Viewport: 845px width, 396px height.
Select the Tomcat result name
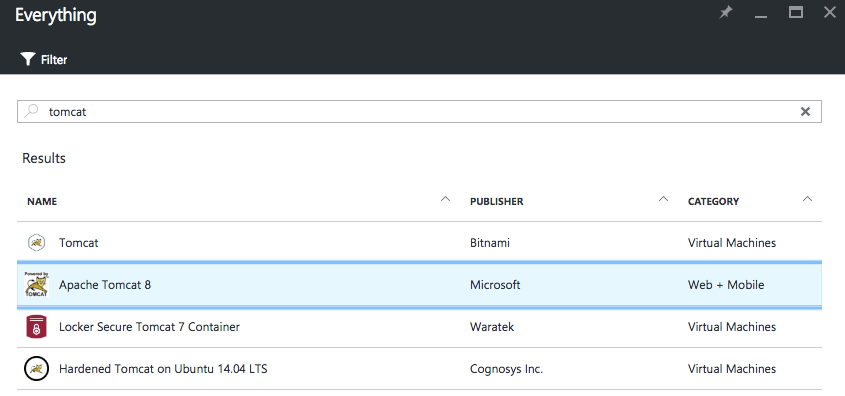tap(79, 243)
